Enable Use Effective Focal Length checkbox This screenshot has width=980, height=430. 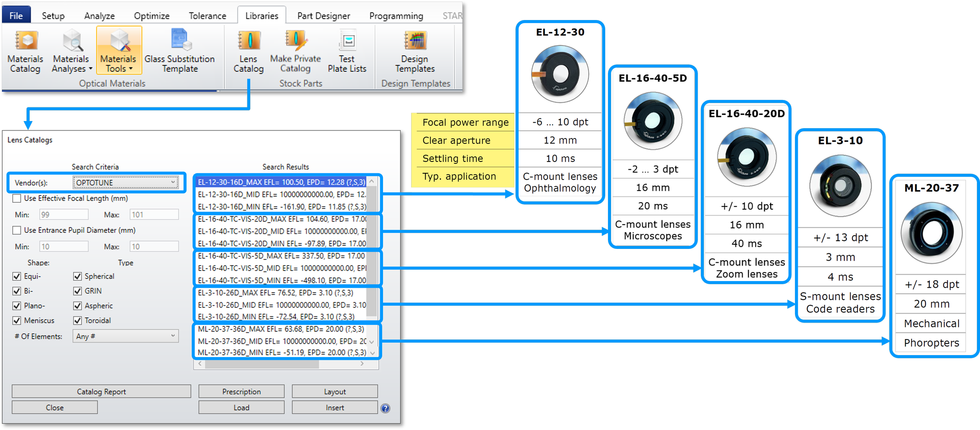coord(17,198)
